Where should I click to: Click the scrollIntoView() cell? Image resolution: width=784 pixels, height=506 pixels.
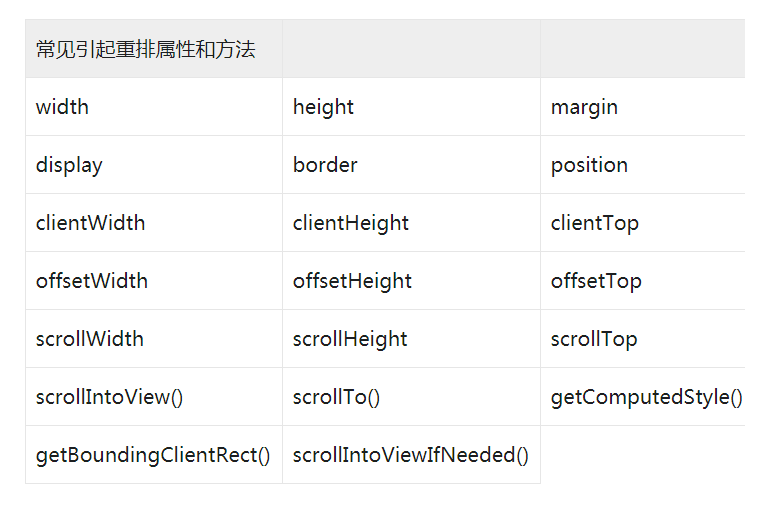click(x=154, y=396)
